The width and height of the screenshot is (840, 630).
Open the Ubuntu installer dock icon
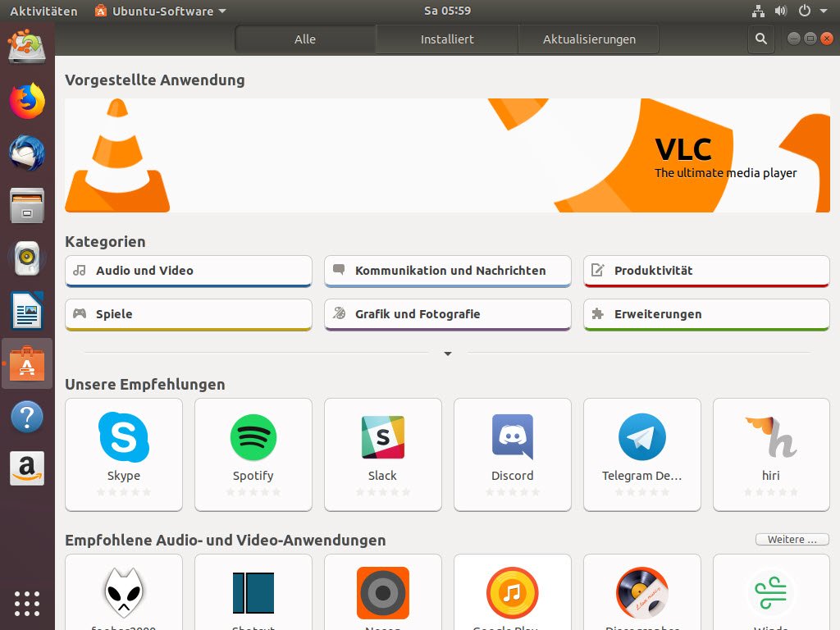(x=27, y=47)
